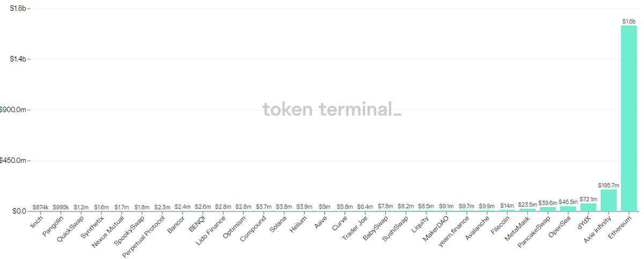Viewport: 644px width, 259px height.
Task: Select the OpenSea bar
Action: [x=568, y=209]
